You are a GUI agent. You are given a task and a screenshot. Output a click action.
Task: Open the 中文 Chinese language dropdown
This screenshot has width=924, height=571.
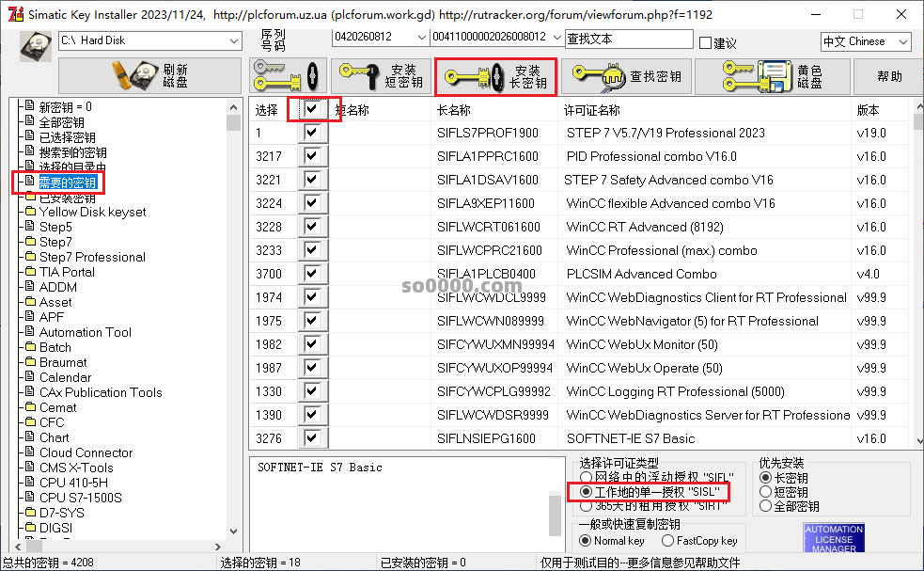902,42
